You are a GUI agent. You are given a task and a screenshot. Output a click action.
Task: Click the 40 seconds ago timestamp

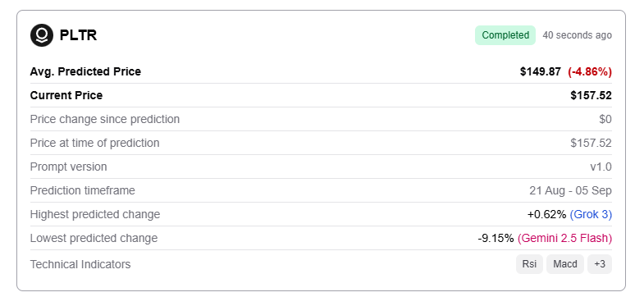click(x=577, y=35)
